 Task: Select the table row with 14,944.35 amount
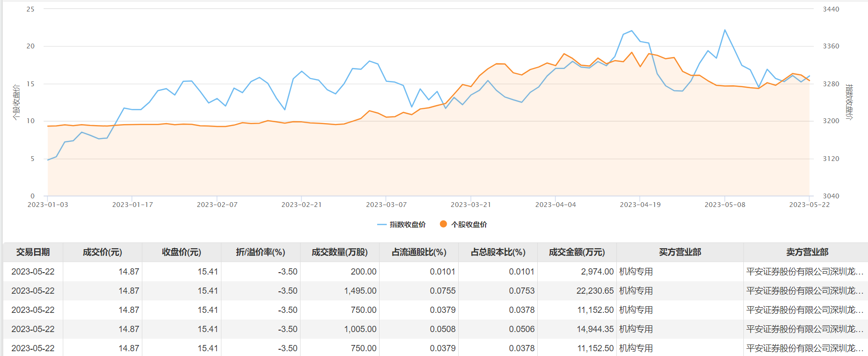(x=435, y=329)
